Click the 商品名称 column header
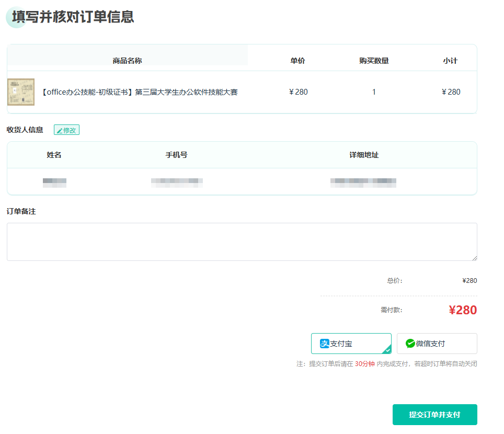 click(x=127, y=61)
